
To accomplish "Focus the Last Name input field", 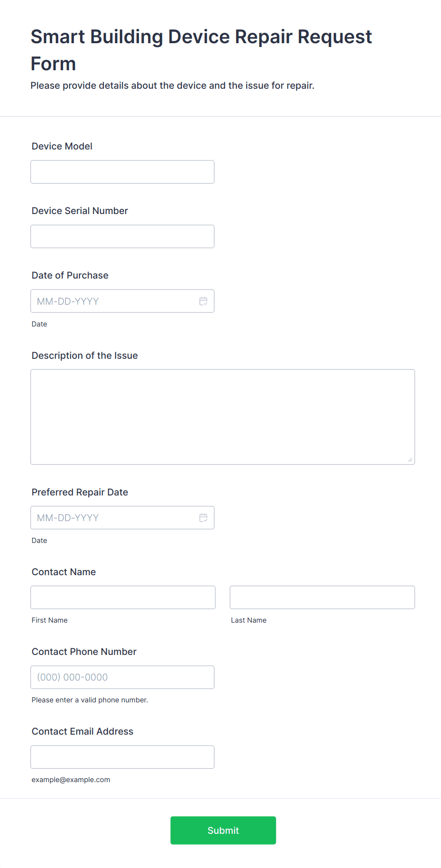I will [322, 597].
